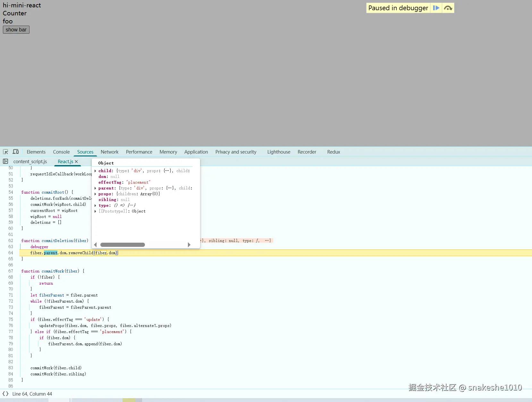
Task: Click the 'foo' text on page
Action: [x=8, y=21]
